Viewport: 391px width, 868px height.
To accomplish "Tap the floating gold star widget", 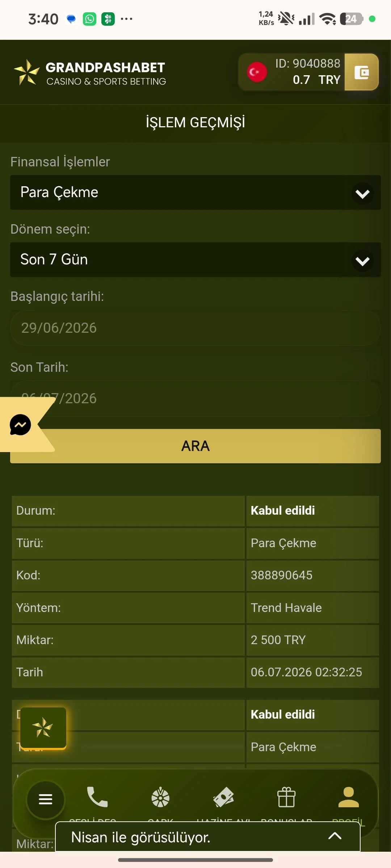I will (x=43, y=728).
